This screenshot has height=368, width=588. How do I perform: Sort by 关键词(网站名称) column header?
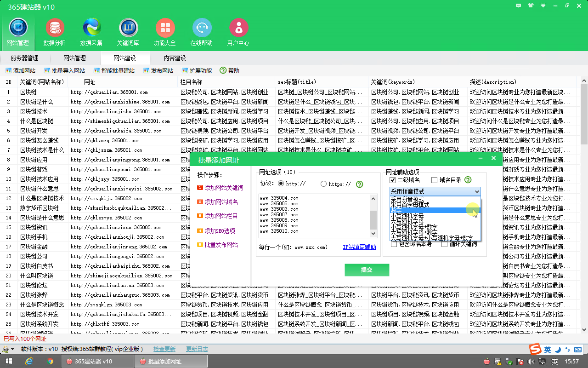click(x=43, y=82)
